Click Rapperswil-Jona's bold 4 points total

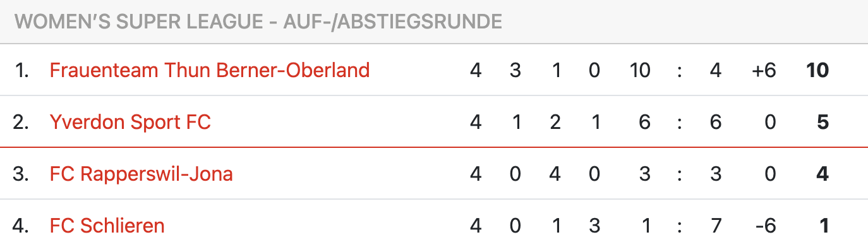823,173
